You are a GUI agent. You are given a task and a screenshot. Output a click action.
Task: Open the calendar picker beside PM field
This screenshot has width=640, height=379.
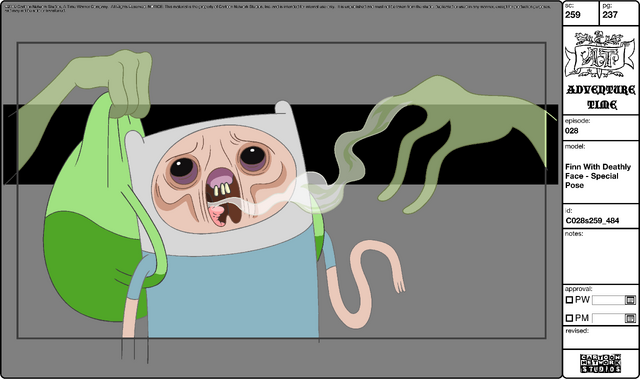630,318
